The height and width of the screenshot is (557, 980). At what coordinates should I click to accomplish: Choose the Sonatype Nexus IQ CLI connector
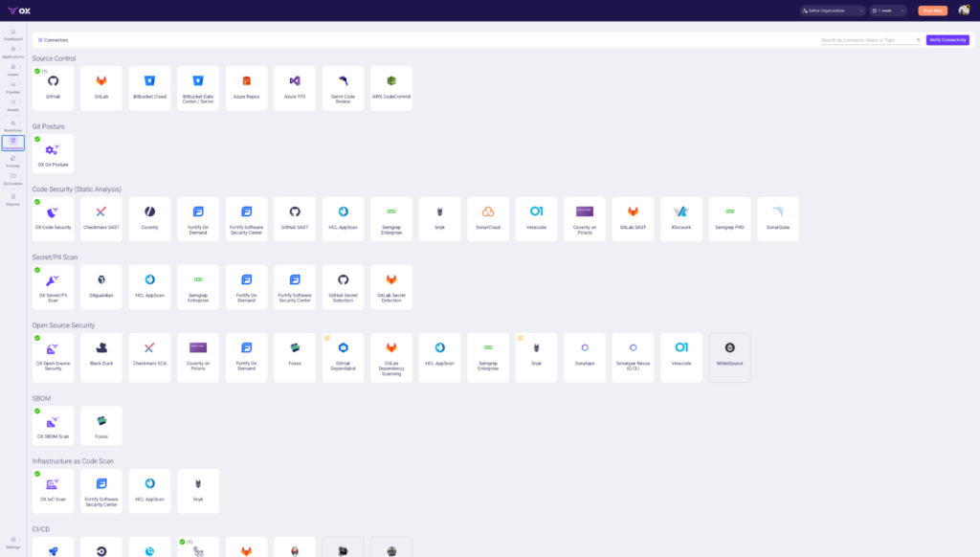click(x=634, y=358)
